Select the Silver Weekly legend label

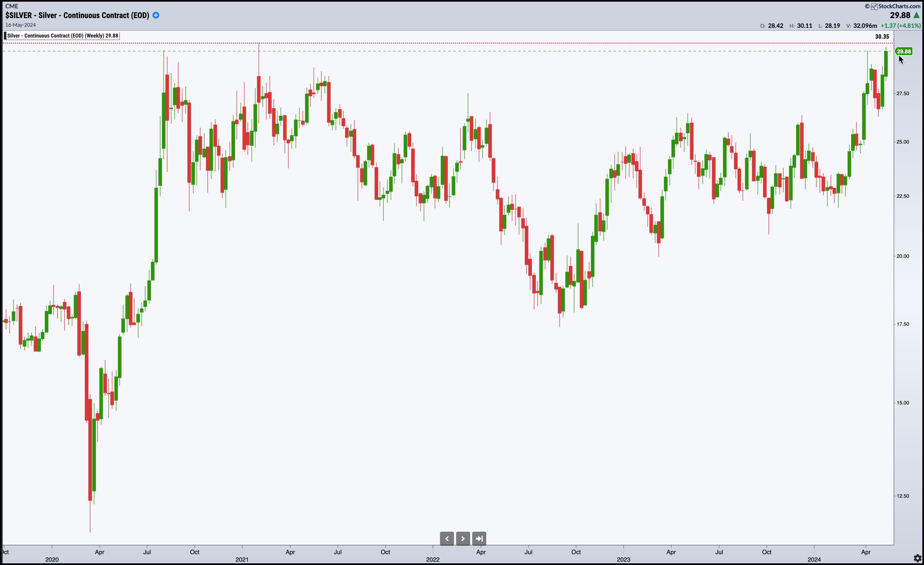pos(63,36)
